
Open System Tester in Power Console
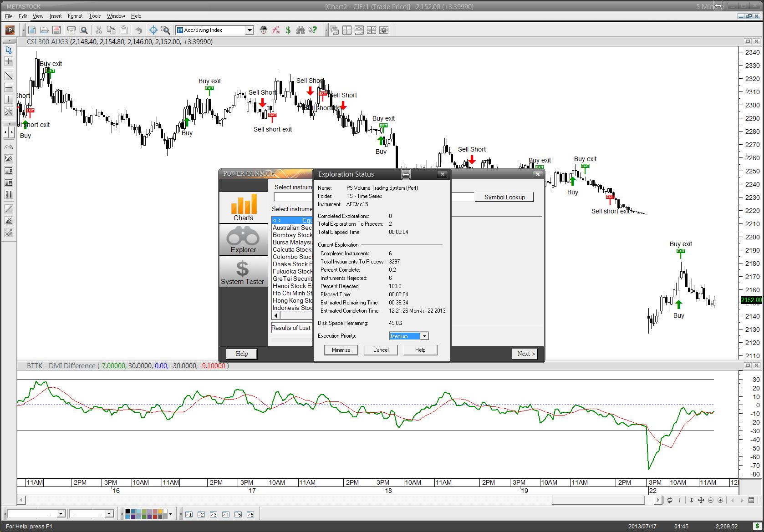click(244, 272)
